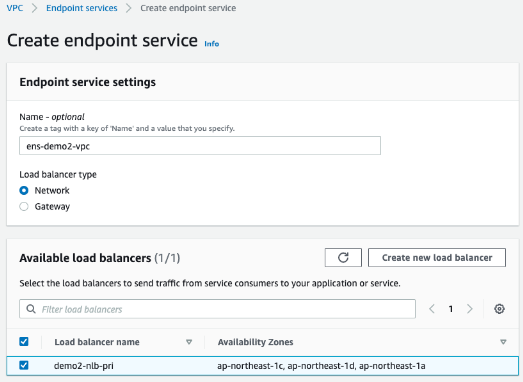Sort by Availability Zones arrow

tap(503, 342)
